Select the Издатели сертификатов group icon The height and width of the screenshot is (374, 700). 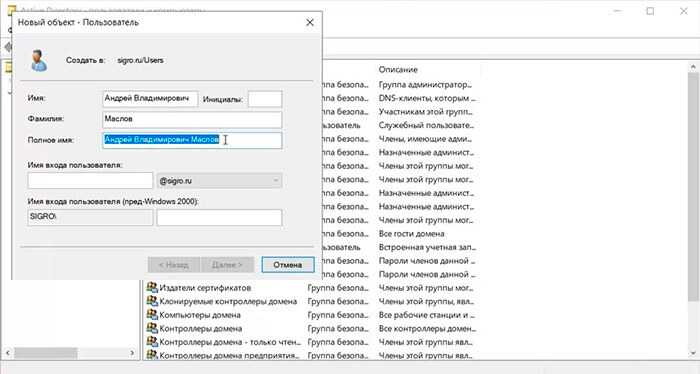pos(152,287)
